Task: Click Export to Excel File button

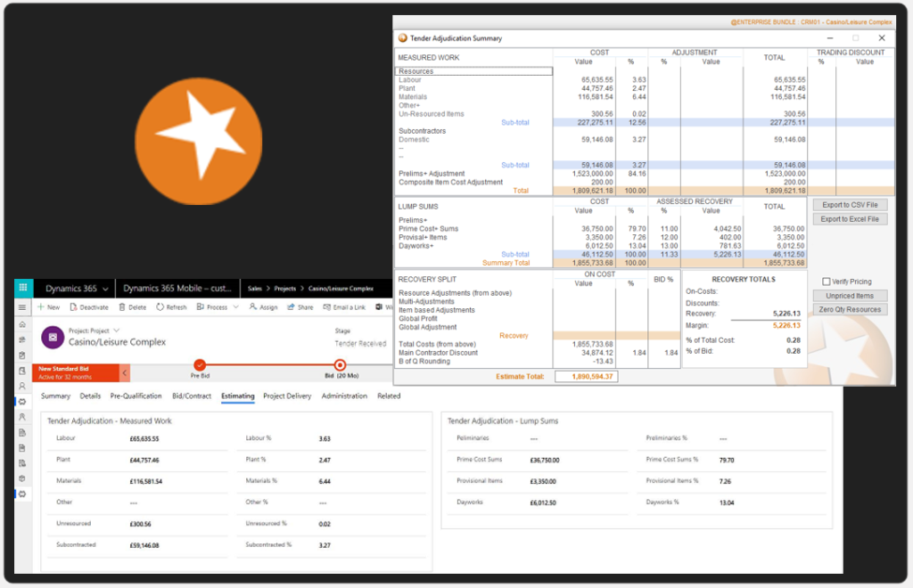Action: (x=850, y=219)
